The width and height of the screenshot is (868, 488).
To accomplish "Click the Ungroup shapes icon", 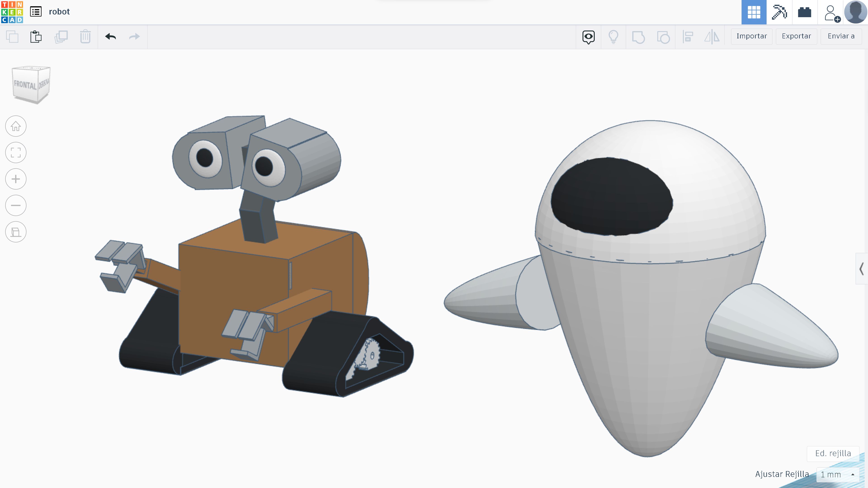I will point(663,37).
